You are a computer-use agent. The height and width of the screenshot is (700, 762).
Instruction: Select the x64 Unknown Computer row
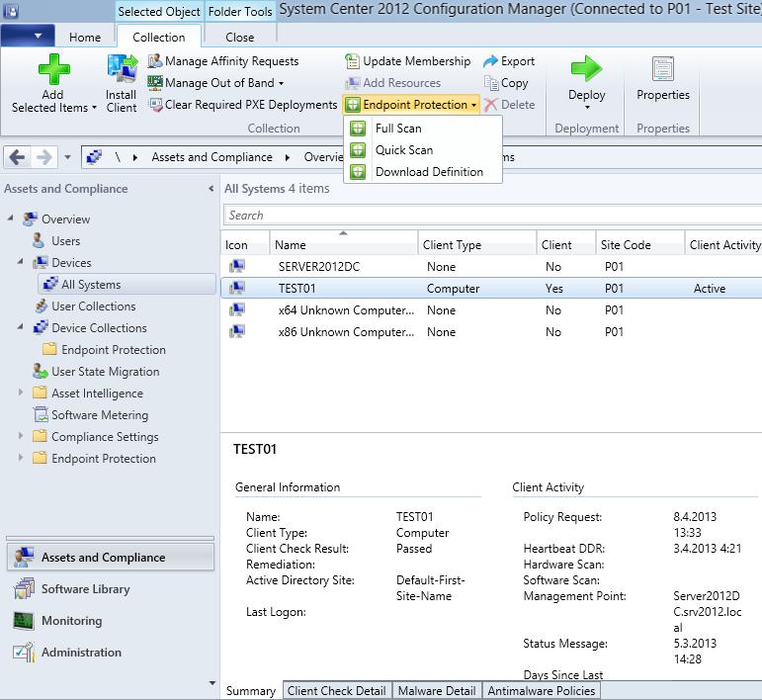tap(491, 310)
